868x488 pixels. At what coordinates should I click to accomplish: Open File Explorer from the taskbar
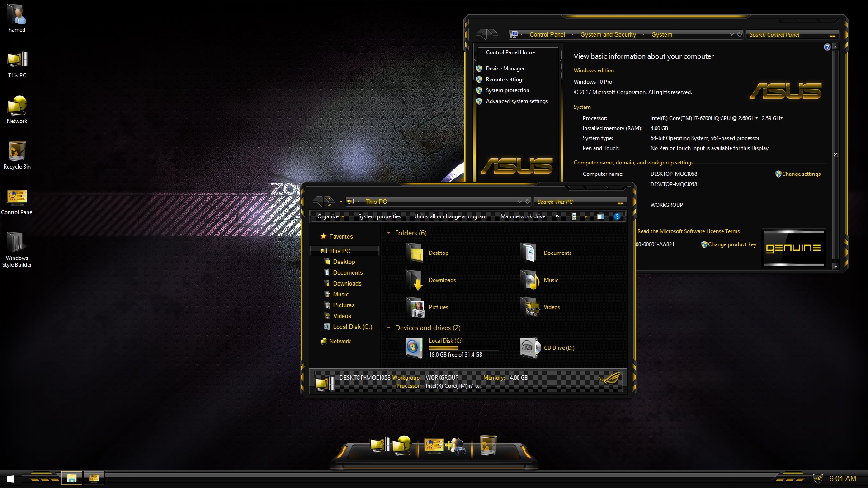click(71, 478)
